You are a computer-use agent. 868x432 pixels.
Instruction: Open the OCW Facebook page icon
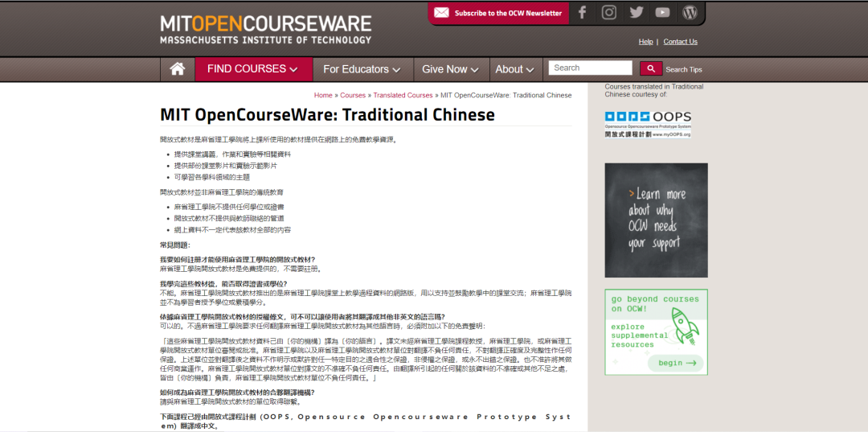[x=583, y=13]
